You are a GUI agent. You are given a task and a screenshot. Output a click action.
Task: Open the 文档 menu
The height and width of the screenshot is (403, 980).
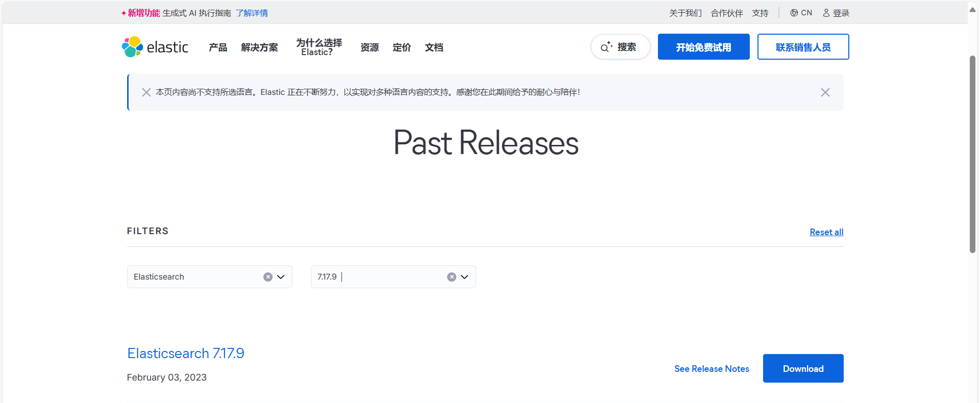434,47
